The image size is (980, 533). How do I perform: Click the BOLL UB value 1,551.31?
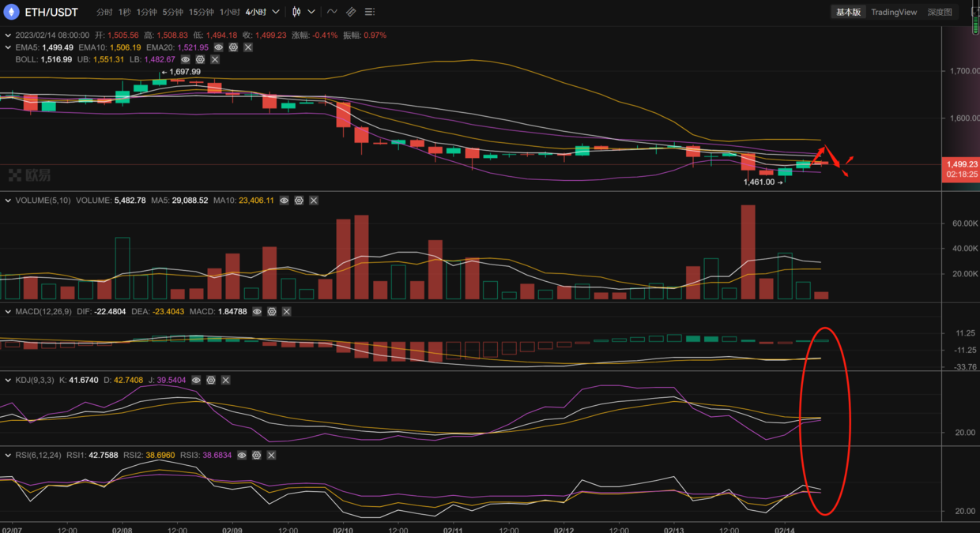pyautogui.click(x=107, y=59)
